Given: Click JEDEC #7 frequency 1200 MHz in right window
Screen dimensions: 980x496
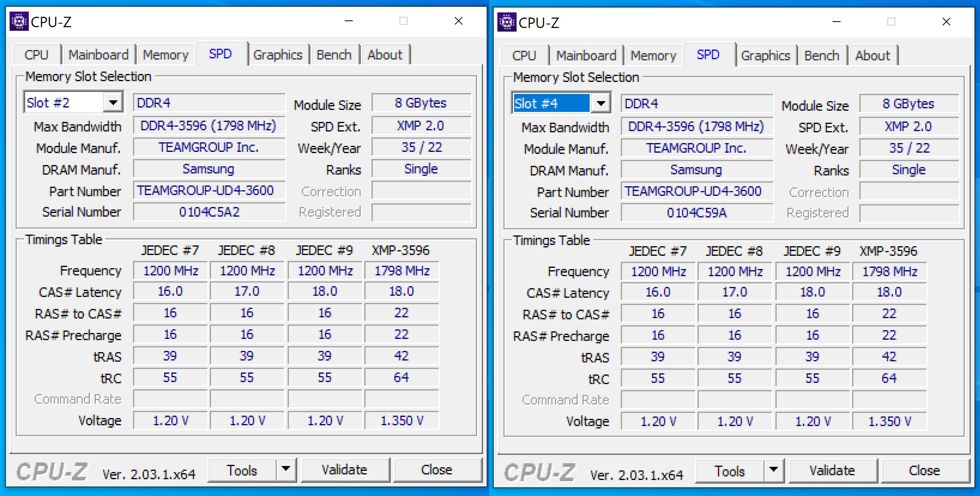Looking at the screenshot, I should click(x=658, y=271).
